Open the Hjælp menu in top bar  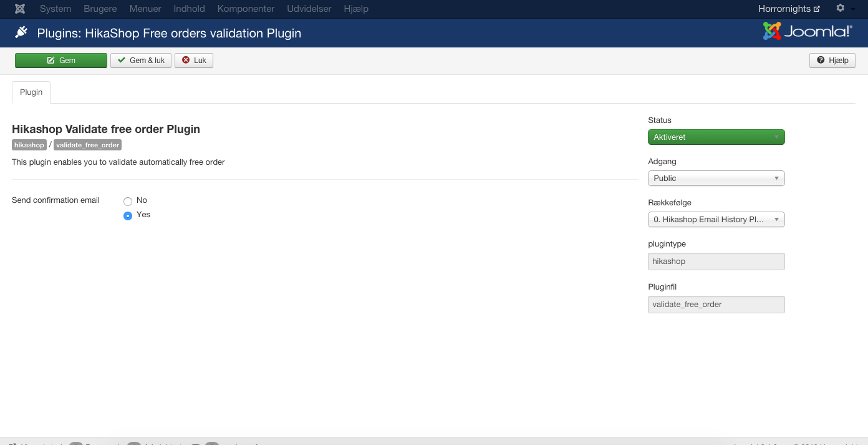356,9
